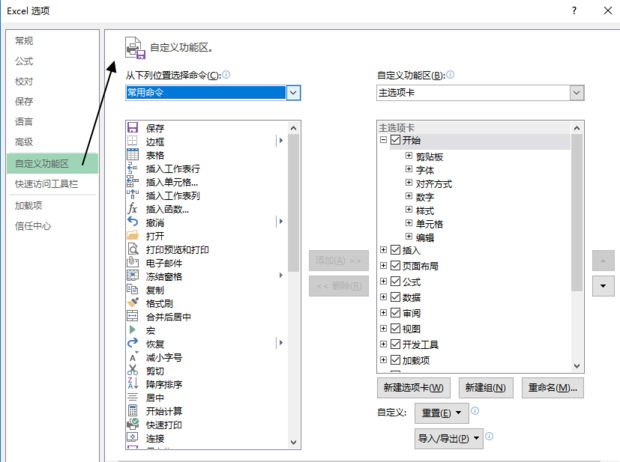Expand the 页面布局 tab node
This screenshot has width=620, height=462.
(383, 265)
